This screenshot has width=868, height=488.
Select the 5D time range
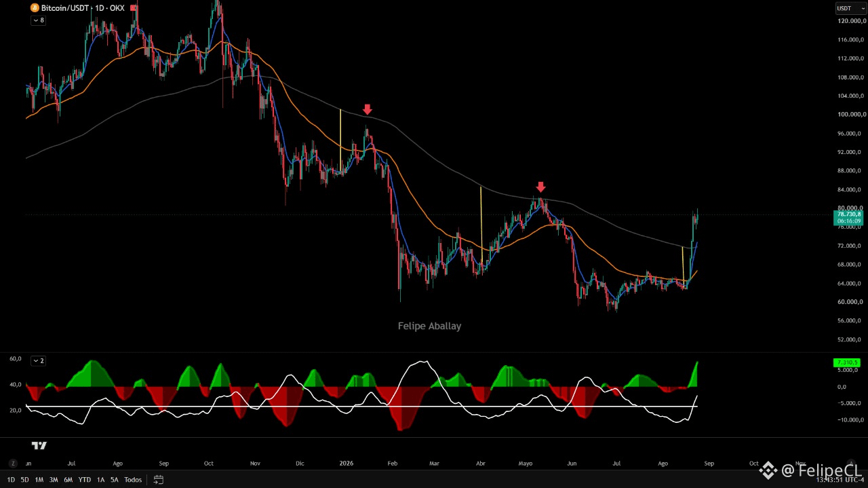pyautogui.click(x=25, y=480)
